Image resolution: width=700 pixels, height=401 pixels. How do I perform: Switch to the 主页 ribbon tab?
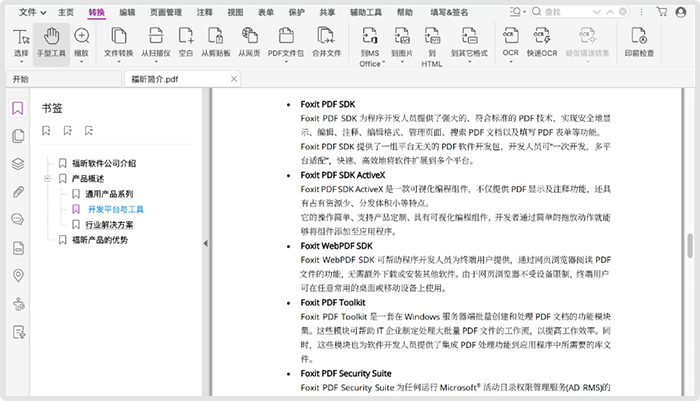[x=66, y=13]
